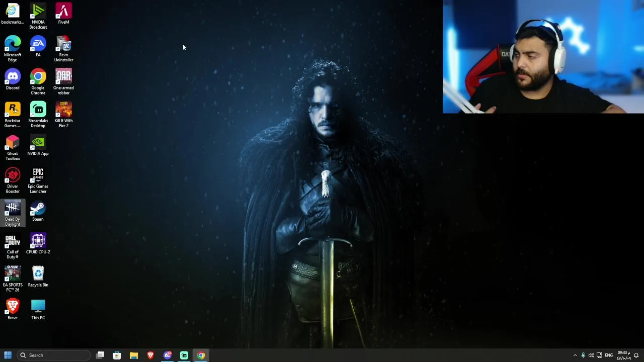This screenshot has width=644, height=362.
Task: Open the notifications bell icon
Action: click(x=636, y=355)
